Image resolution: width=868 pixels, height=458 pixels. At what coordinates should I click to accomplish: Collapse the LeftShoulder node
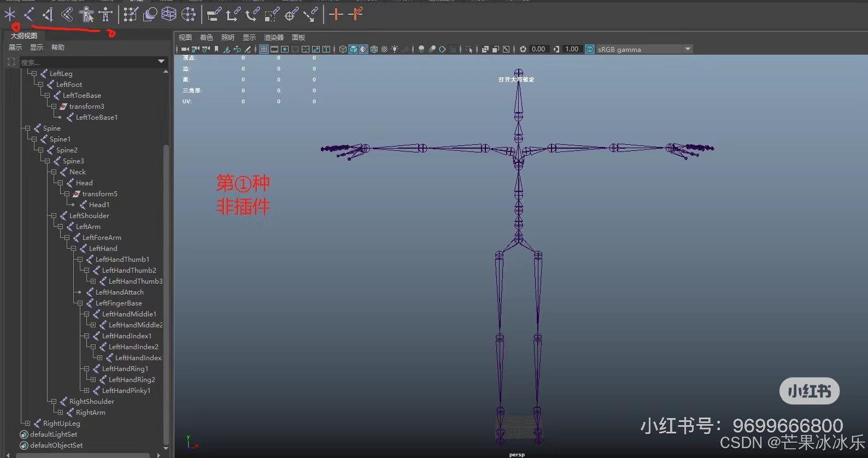point(54,215)
